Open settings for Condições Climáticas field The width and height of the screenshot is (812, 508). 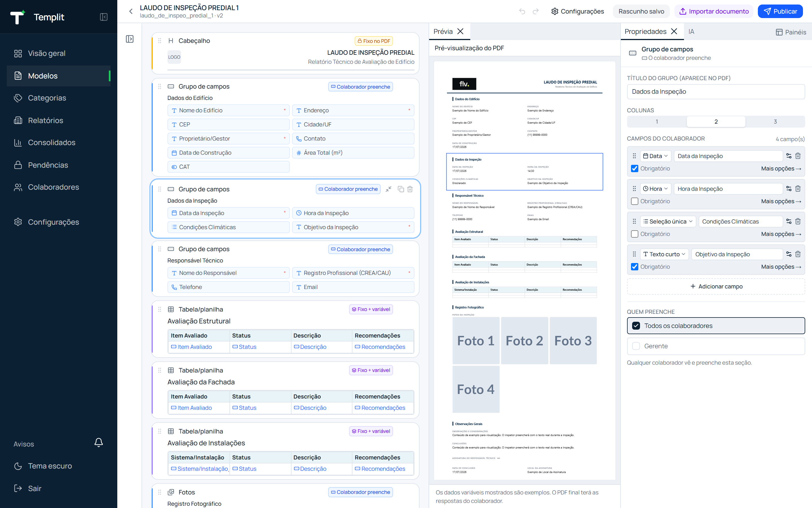pos(789,222)
